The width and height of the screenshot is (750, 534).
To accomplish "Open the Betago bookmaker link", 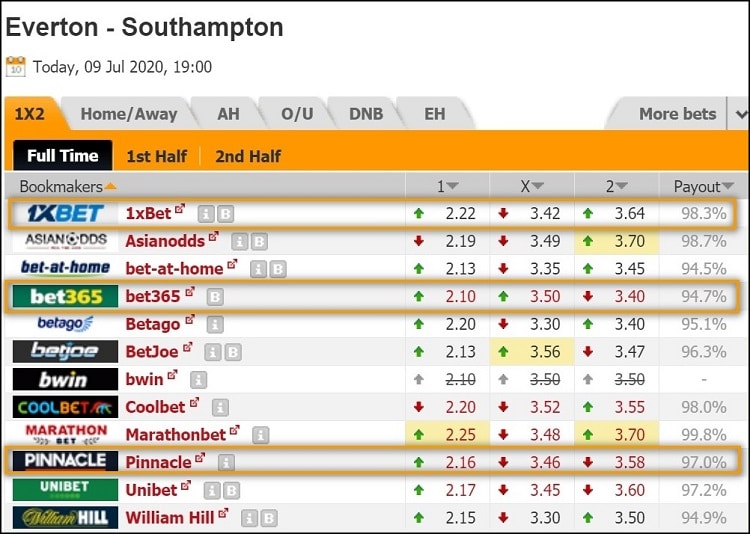I will [153, 324].
